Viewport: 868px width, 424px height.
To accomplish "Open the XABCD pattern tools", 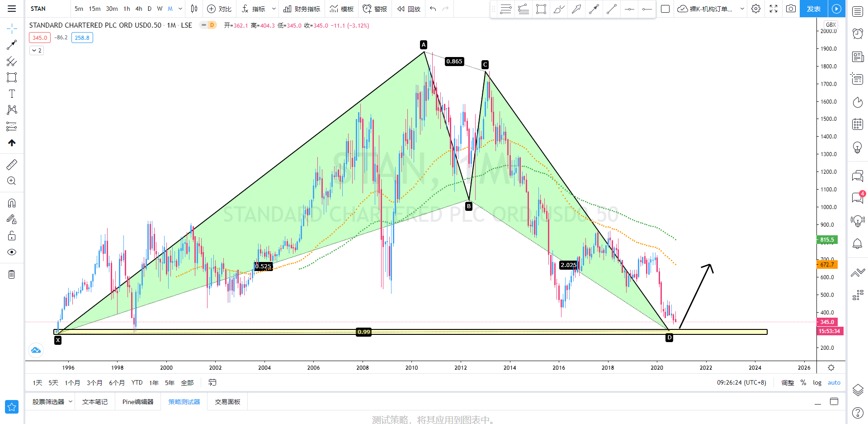I will 12,110.
